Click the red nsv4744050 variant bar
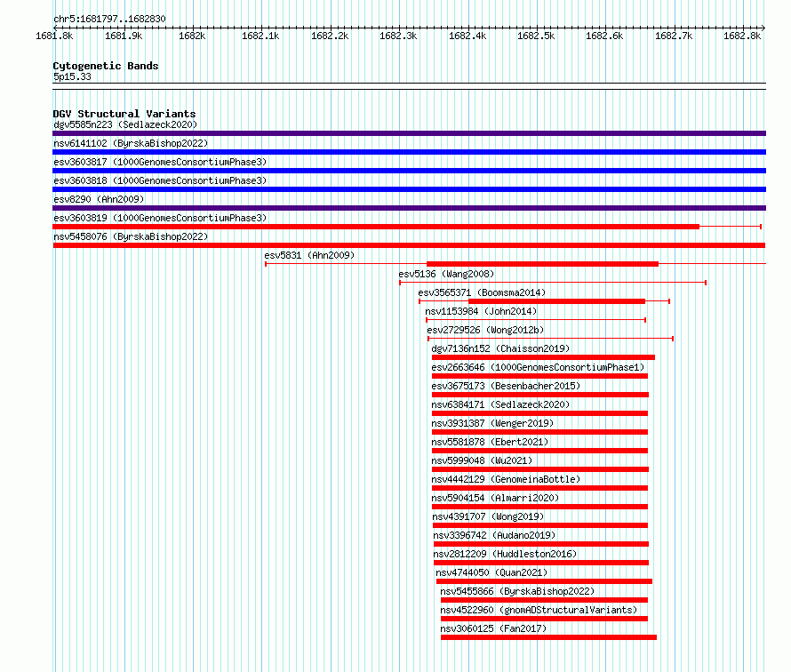The width and height of the screenshot is (791, 672). [x=544, y=581]
